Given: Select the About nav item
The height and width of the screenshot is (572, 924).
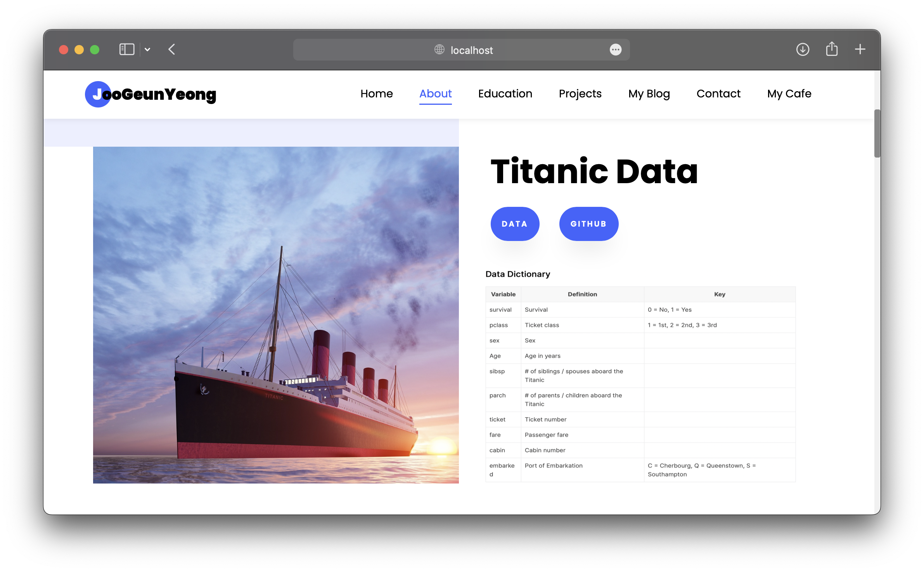Looking at the screenshot, I should click(435, 94).
